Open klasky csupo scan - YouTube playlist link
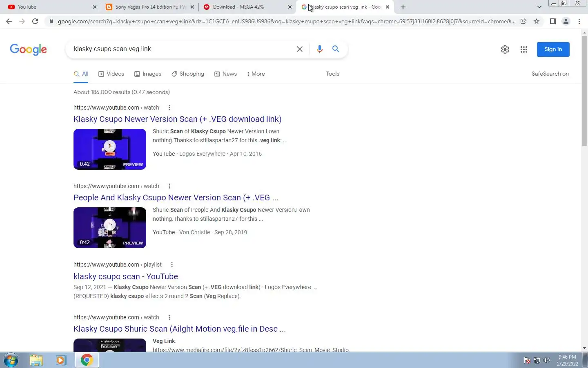This screenshot has height=368, width=588. click(125, 276)
